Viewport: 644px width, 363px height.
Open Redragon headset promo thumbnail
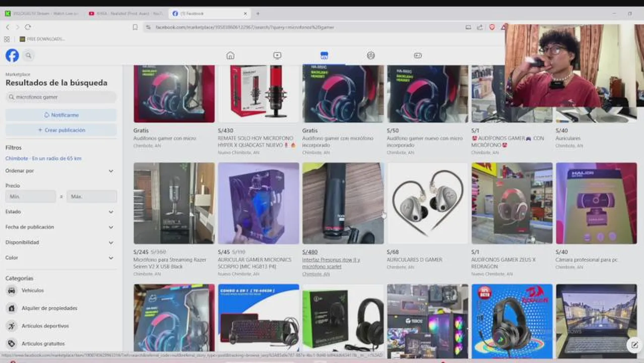(x=512, y=318)
